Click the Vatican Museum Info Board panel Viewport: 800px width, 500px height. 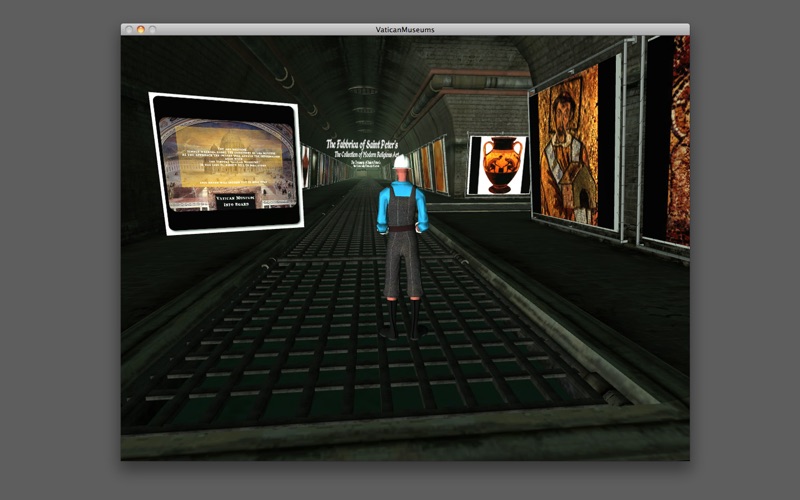[x=226, y=163]
